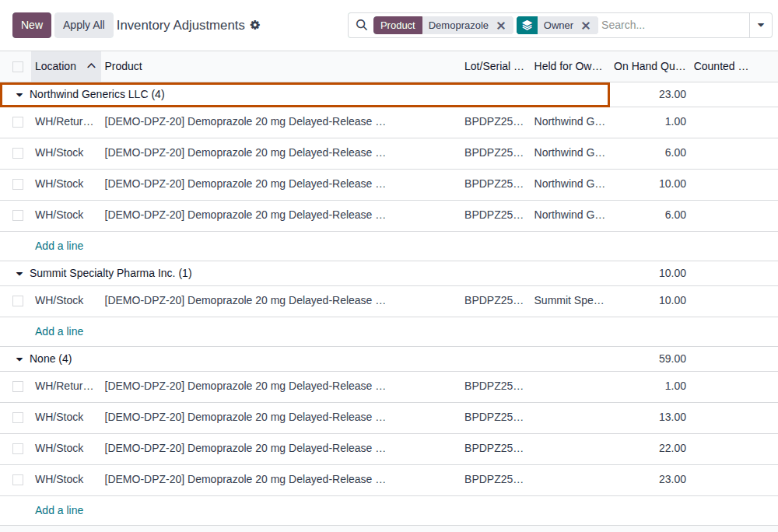The height and width of the screenshot is (532, 778).
Task: Check the last Northwind row with 6.00
Action: (x=18, y=215)
